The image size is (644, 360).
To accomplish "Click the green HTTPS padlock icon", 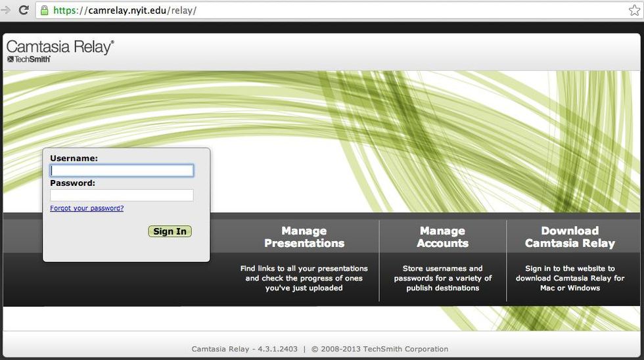I will (x=45, y=11).
